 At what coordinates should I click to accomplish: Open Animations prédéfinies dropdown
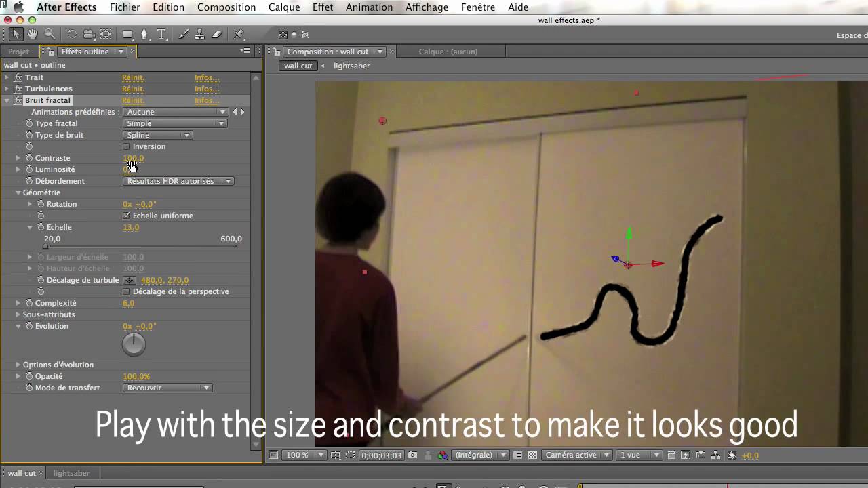pos(176,112)
